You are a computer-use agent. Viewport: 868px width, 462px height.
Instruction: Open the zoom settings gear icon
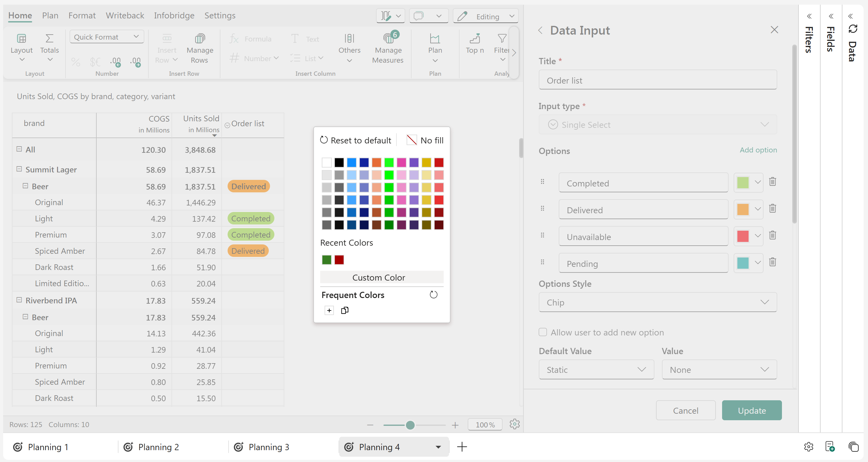tap(514, 424)
